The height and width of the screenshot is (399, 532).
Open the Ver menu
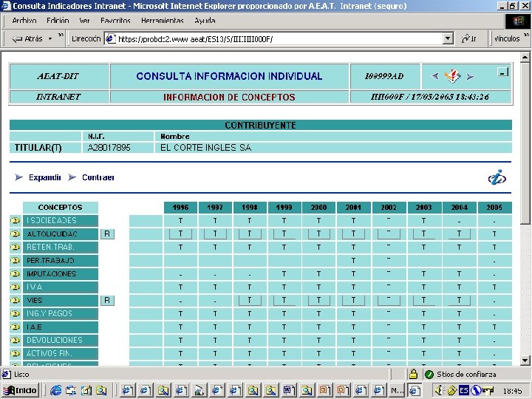(84, 21)
